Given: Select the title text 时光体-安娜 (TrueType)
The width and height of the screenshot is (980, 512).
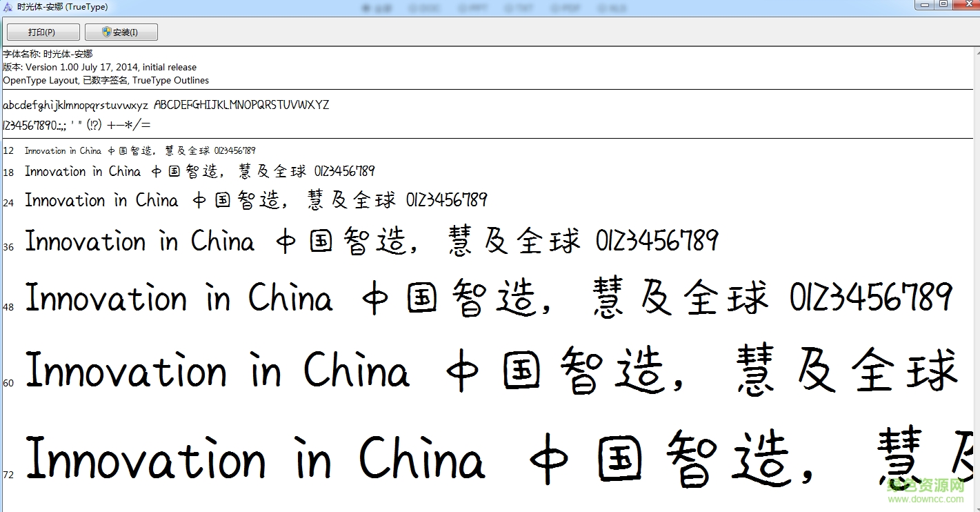Looking at the screenshot, I should (x=62, y=7).
